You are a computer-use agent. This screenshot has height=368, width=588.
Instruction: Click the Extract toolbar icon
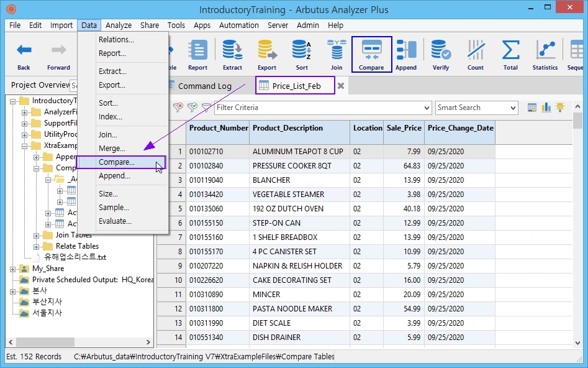pos(232,50)
